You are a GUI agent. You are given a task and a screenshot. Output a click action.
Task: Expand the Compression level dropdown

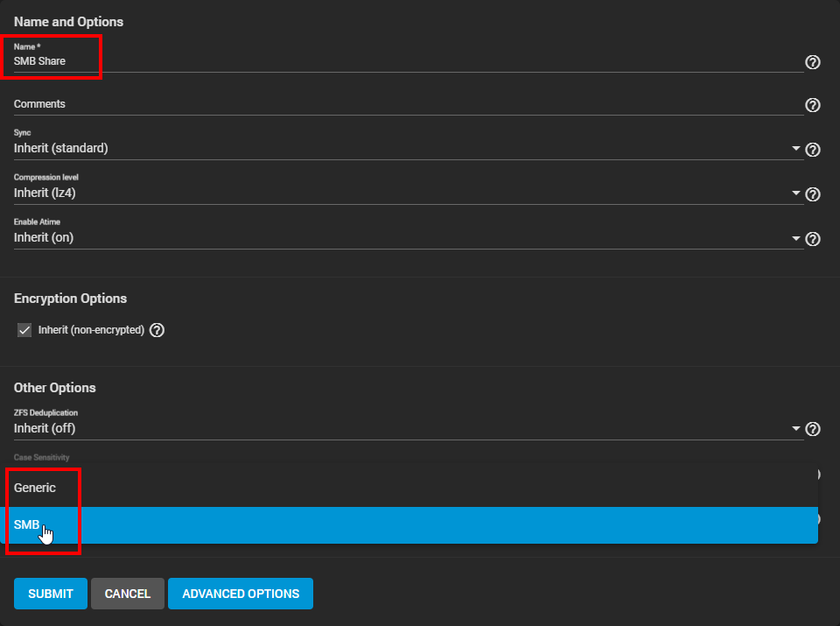pyautogui.click(x=796, y=193)
